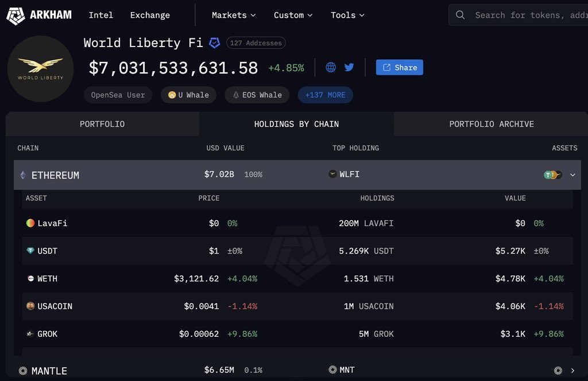Click the verified badge next to World Liberty Fi
Image resolution: width=588 pixels, height=381 pixels.
pos(214,42)
